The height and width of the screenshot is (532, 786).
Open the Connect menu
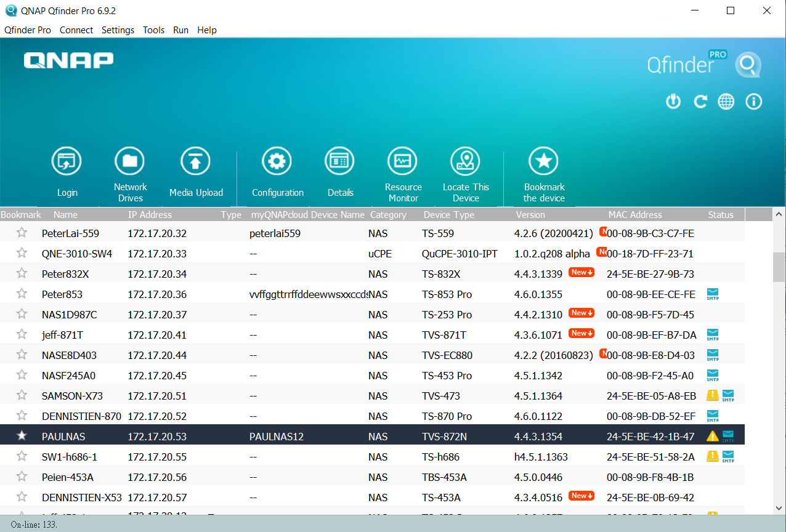tap(76, 30)
